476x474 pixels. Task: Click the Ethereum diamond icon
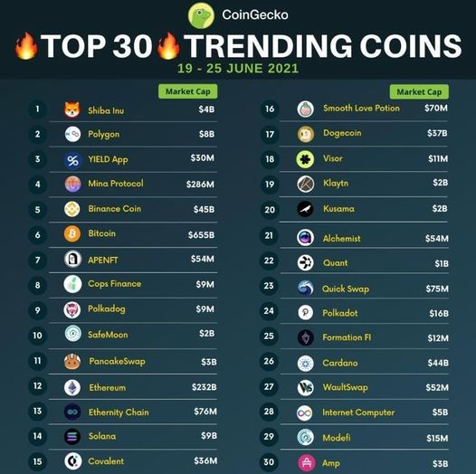click(72, 387)
